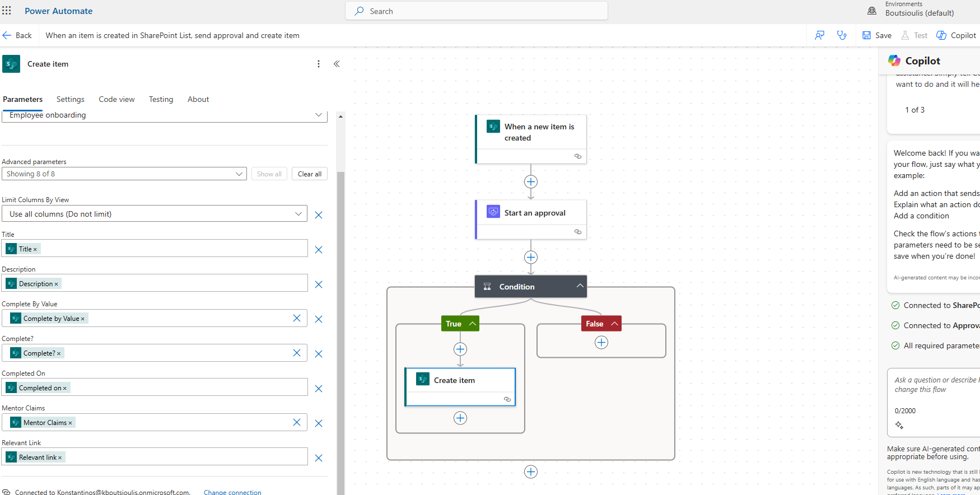
Task: Save the flow
Action: point(877,35)
